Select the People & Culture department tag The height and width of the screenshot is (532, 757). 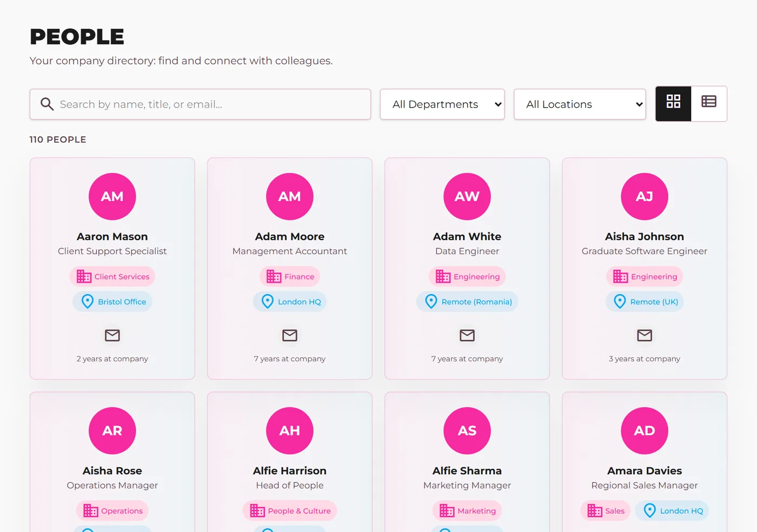[290, 511]
